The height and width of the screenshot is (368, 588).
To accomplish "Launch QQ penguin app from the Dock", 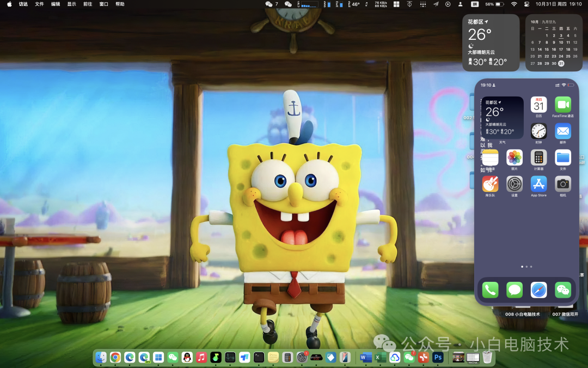I will point(187,357).
